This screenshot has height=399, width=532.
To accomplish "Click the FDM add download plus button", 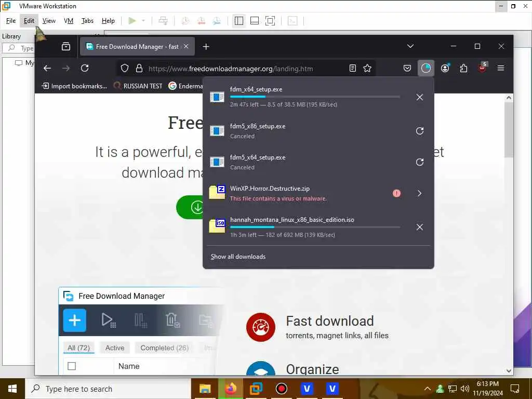I will pos(75,320).
